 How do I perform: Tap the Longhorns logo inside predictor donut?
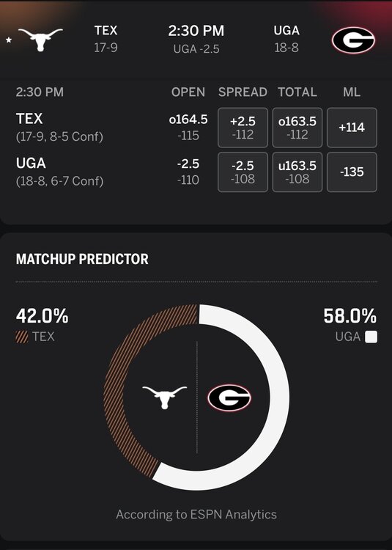(165, 397)
